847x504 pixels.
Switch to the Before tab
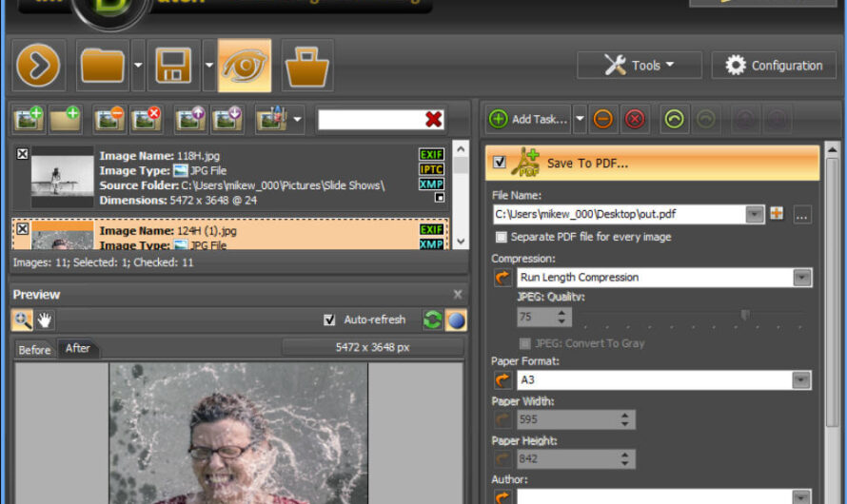click(x=34, y=350)
